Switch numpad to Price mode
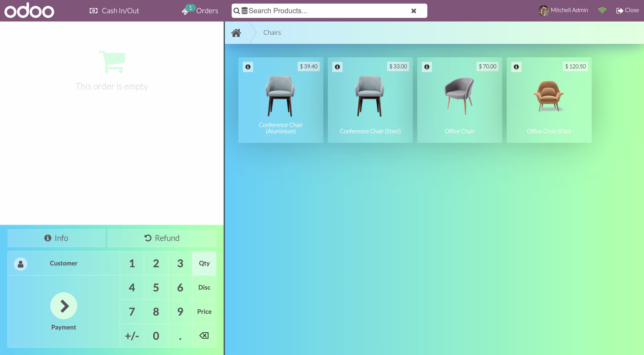This screenshot has height=355, width=644. (204, 312)
